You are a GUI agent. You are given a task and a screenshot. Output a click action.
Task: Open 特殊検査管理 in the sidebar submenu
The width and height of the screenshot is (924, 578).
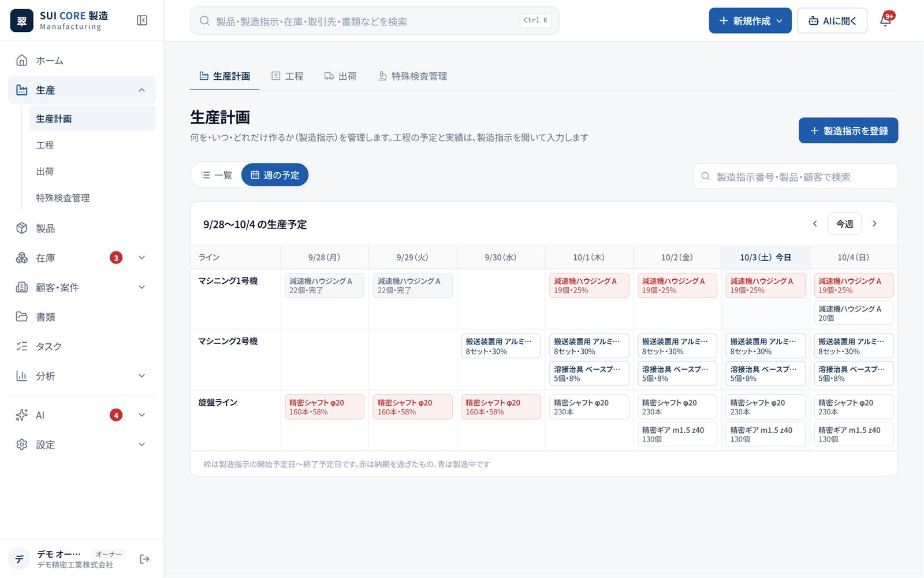92,198
